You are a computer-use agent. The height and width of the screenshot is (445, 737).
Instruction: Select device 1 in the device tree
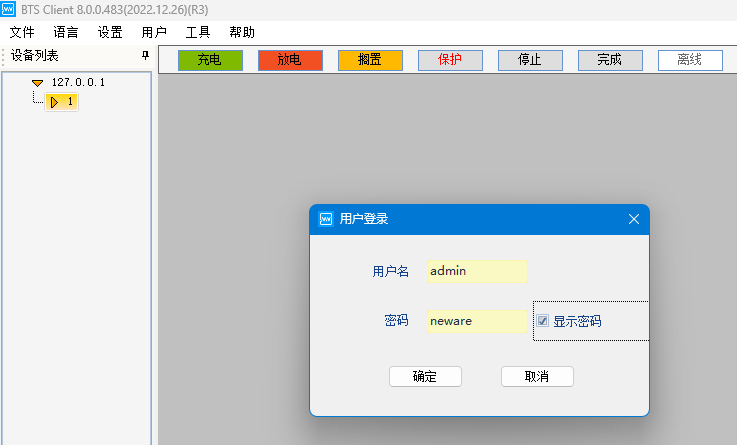62,102
